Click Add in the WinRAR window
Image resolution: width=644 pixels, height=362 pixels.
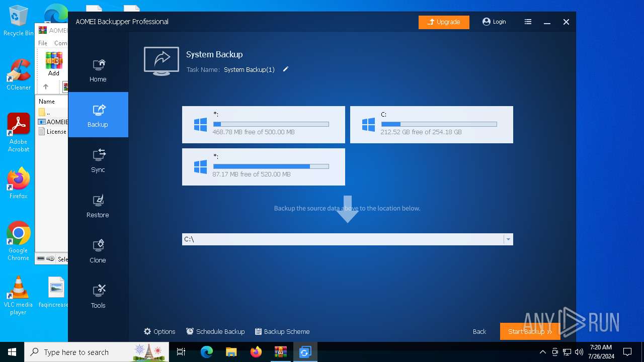click(x=54, y=64)
